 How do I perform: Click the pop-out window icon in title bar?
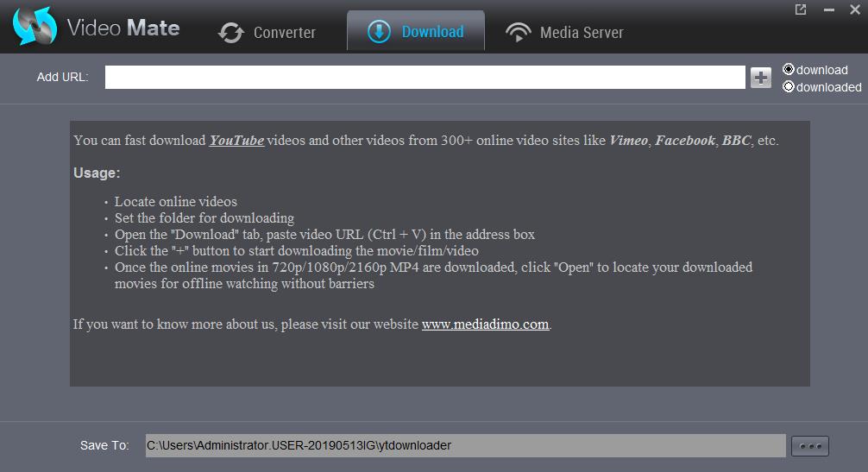(801, 9)
